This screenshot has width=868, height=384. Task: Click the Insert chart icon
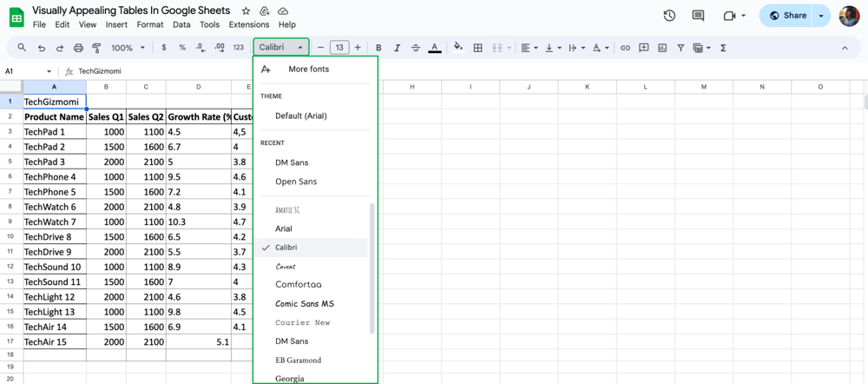point(662,48)
